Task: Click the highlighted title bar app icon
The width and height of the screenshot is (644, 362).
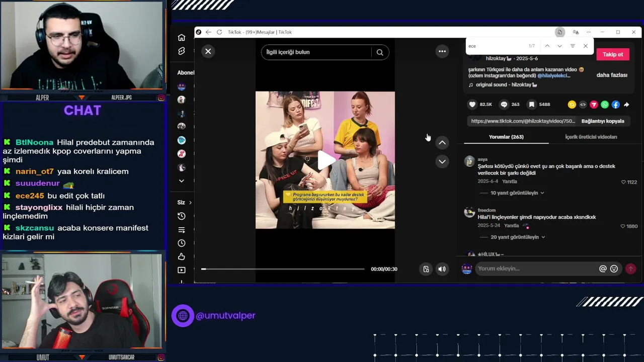Action: (559, 32)
